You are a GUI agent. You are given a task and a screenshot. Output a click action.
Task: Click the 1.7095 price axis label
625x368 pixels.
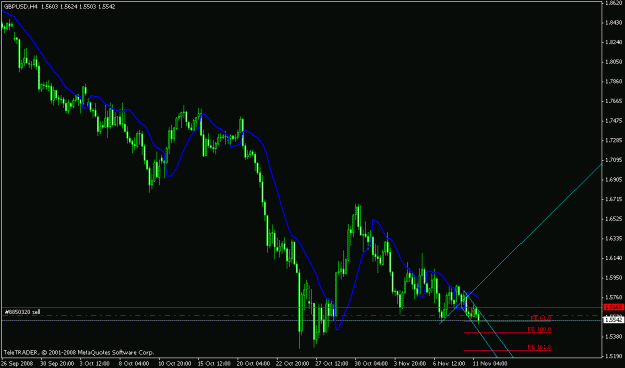point(614,160)
